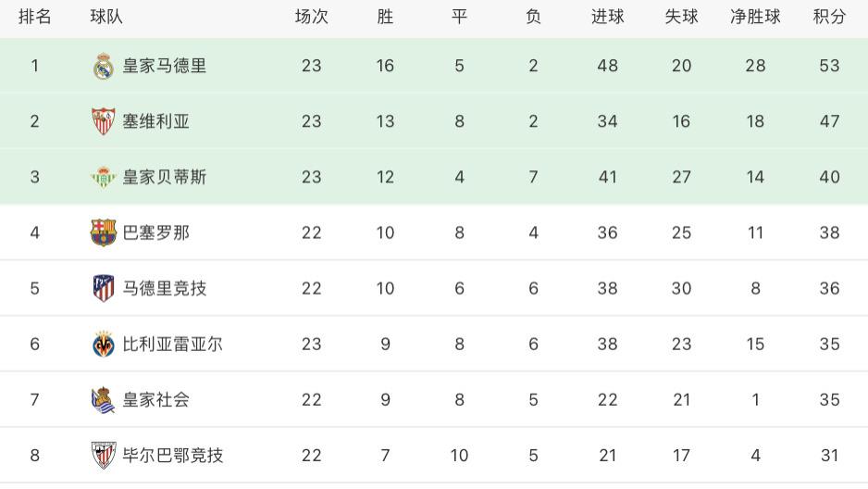Click Real Madrid's 53 points value
This screenshot has height=489, width=868.
tap(829, 66)
